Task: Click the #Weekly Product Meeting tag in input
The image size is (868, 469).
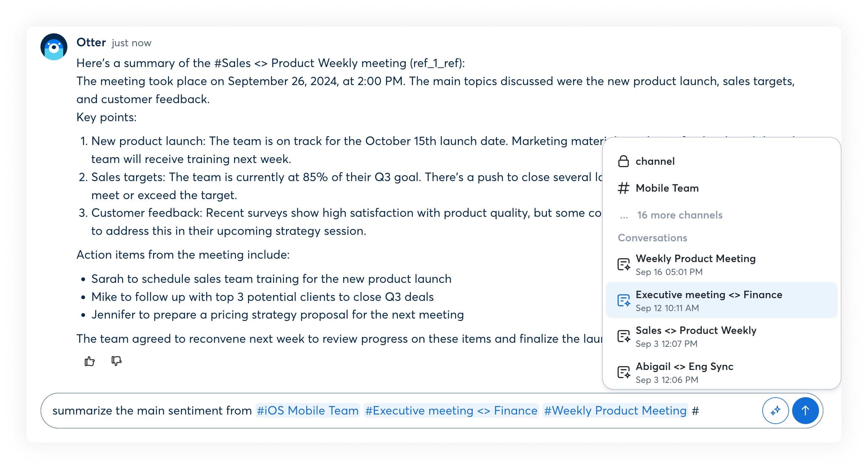Action: (615, 410)
